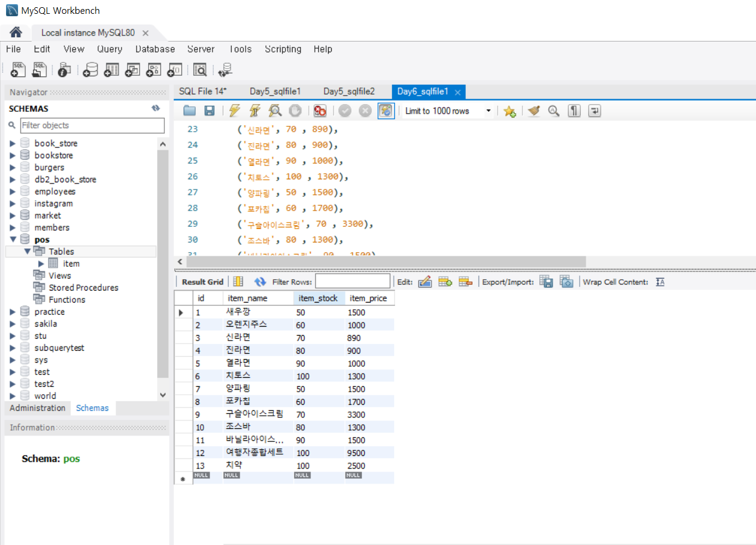
Task: Open find panel magnifier icon
Action: [x=554, y=111]
